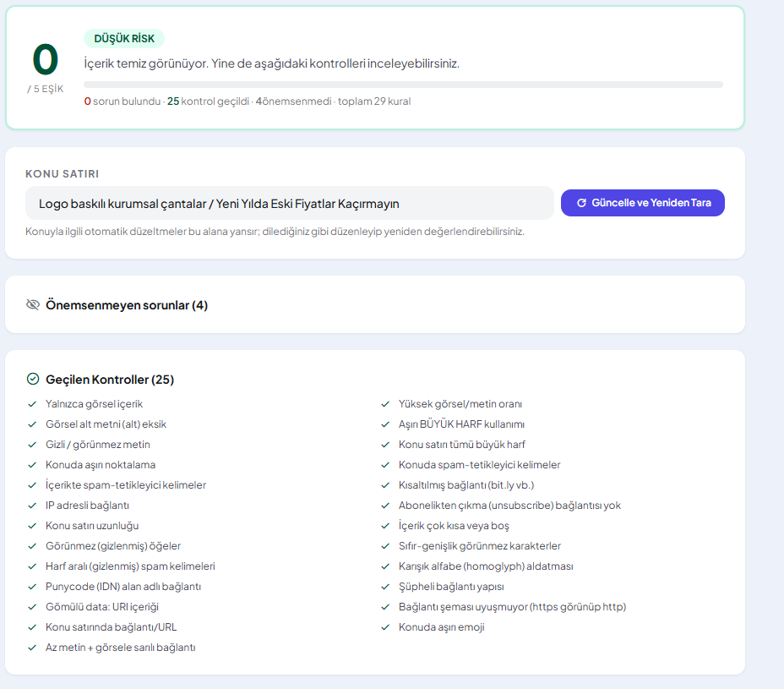This screenshot has height=689, width=784.
Task: Click the check icon for Şüpheli bağlantı yapısı
Action: (x=385, y=587)
